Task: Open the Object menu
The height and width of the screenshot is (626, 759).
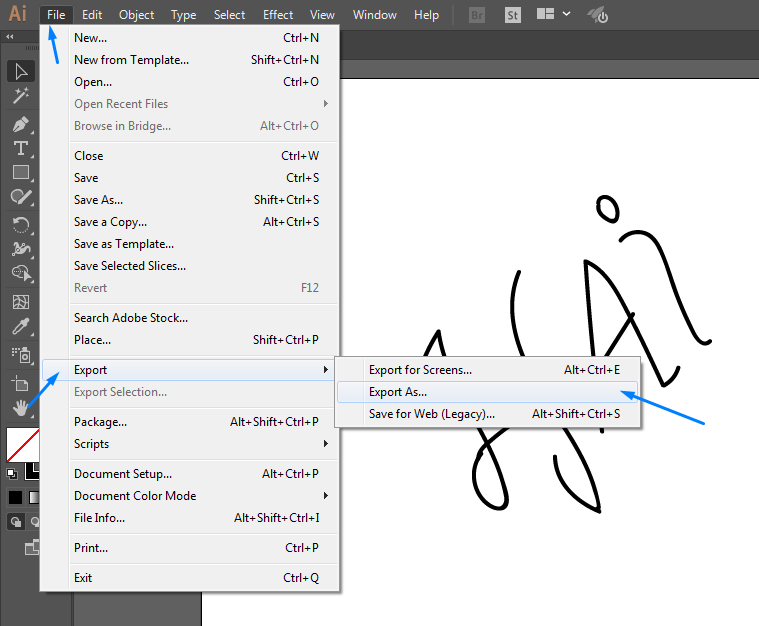Action: [x=137, y=15]
